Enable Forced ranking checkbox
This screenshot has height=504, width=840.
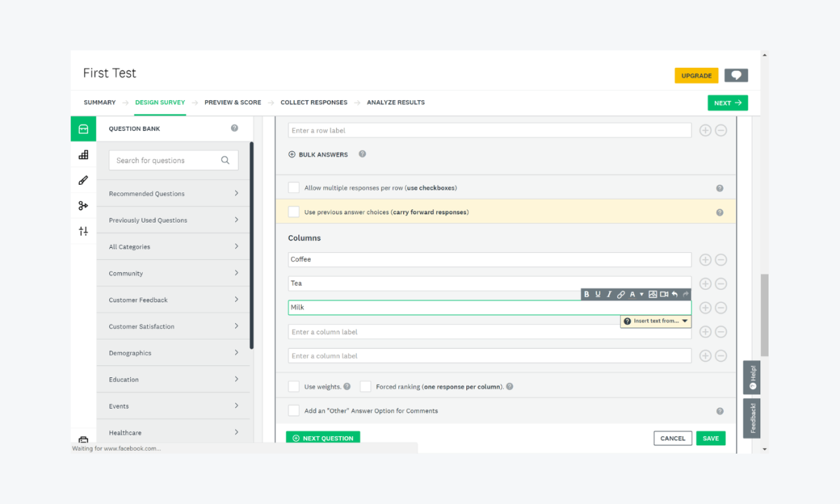click(x=365, y=386)
